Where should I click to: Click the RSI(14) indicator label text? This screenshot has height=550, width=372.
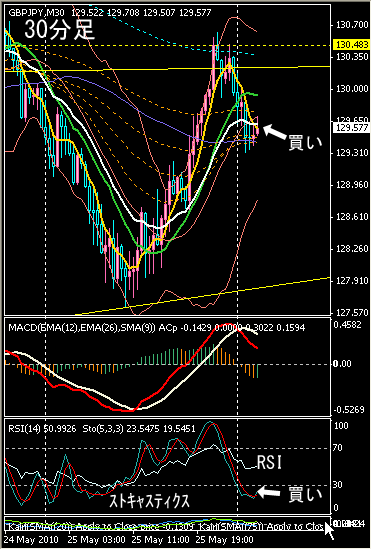pyautogui.click(x=24, y=429)
